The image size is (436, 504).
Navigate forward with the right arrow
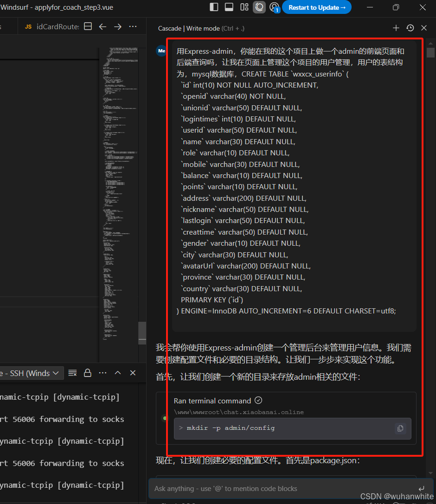tap(118, 26)
